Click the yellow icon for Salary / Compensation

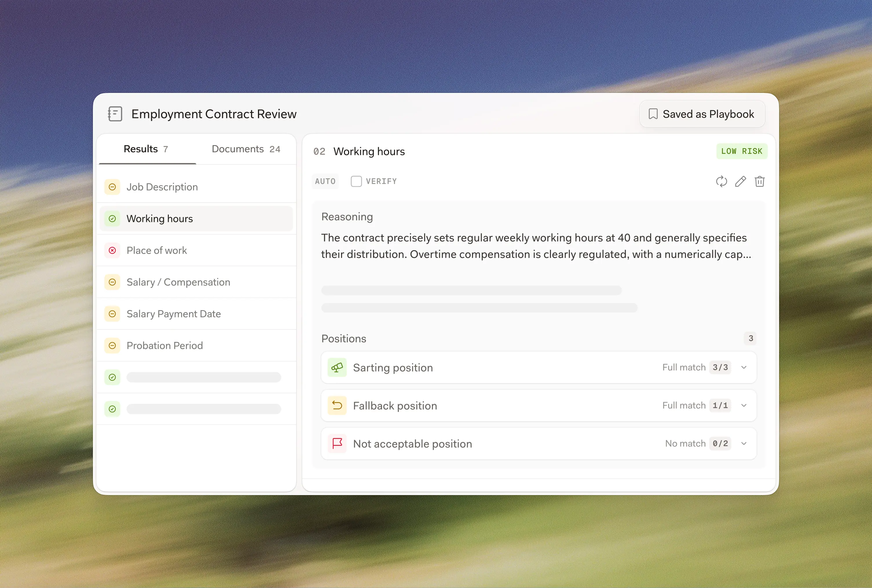[x=112, y=282]
